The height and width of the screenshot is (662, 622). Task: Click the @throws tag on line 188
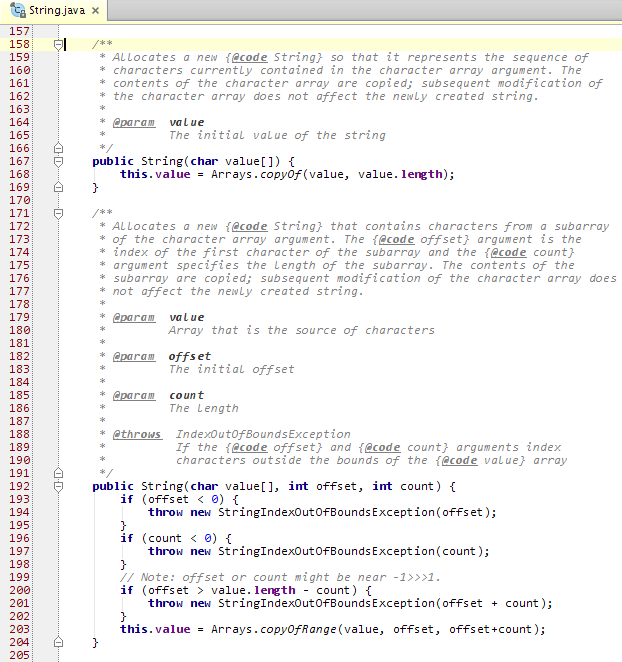tap(137, 434)
